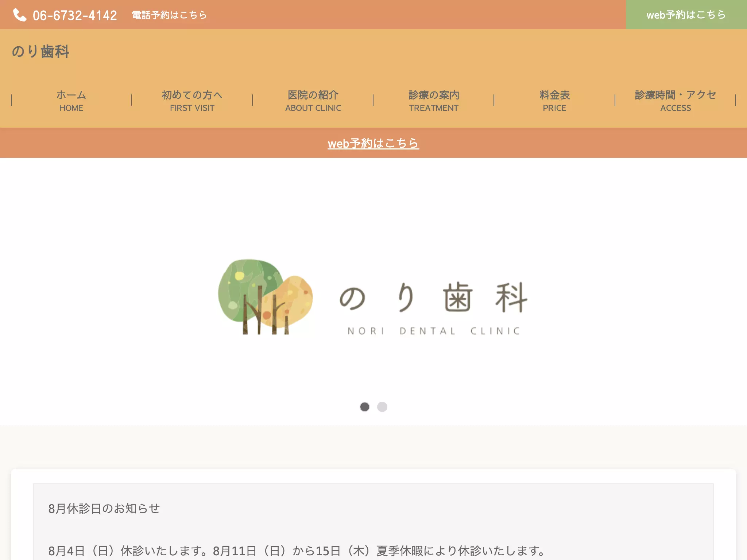Switch to the second slide dot
Image resolution: width=747 pixels, height=560 pixels.
(382, 407)
